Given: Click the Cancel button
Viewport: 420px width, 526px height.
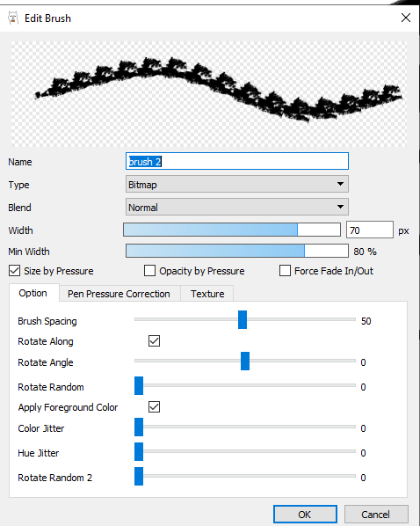Looking at the screenshot, I should click(x=376, y=515).
